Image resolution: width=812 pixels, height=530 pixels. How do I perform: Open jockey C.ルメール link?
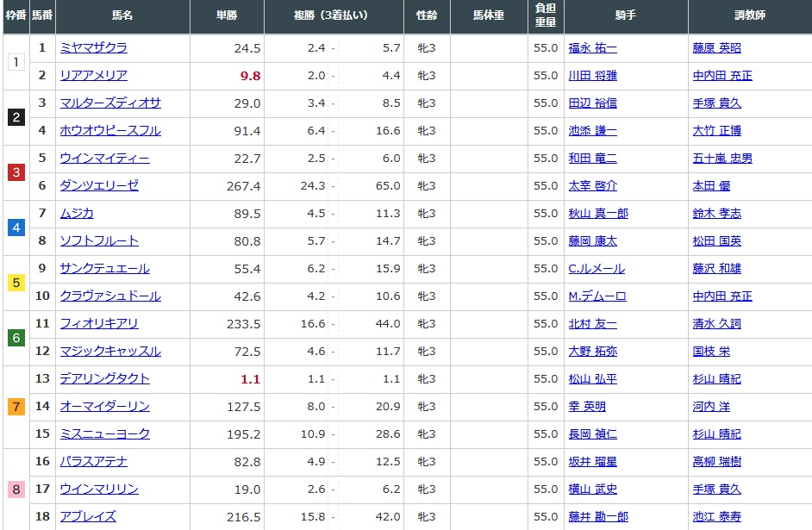596,269
